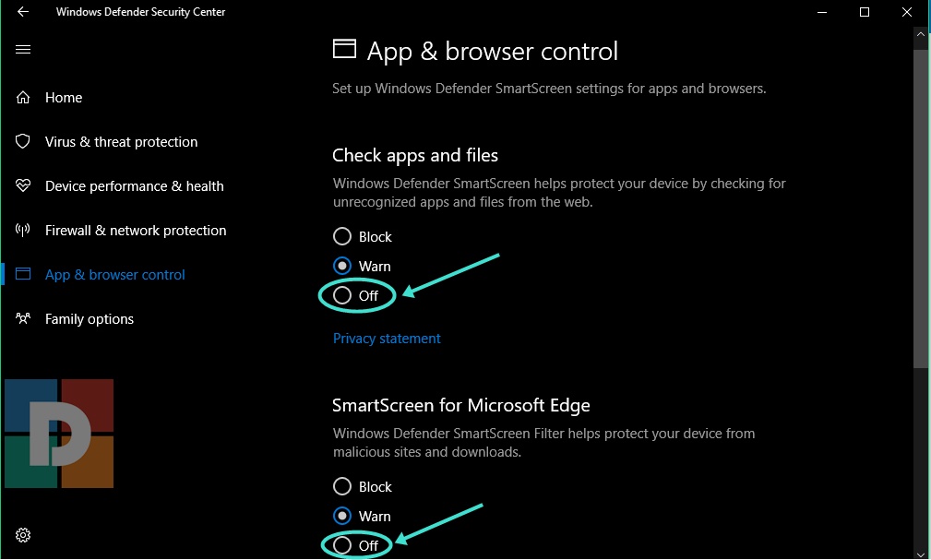
Task: Open the Family options page
Action: click(x=90, y=319)
